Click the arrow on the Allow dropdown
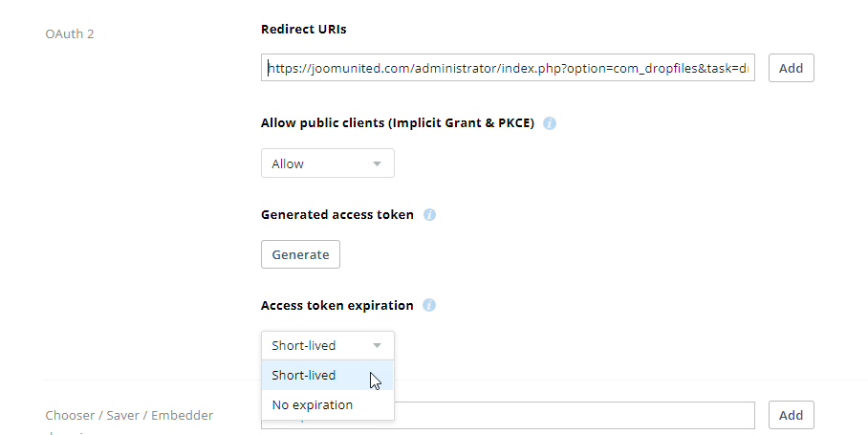 [x=378, y=163]
